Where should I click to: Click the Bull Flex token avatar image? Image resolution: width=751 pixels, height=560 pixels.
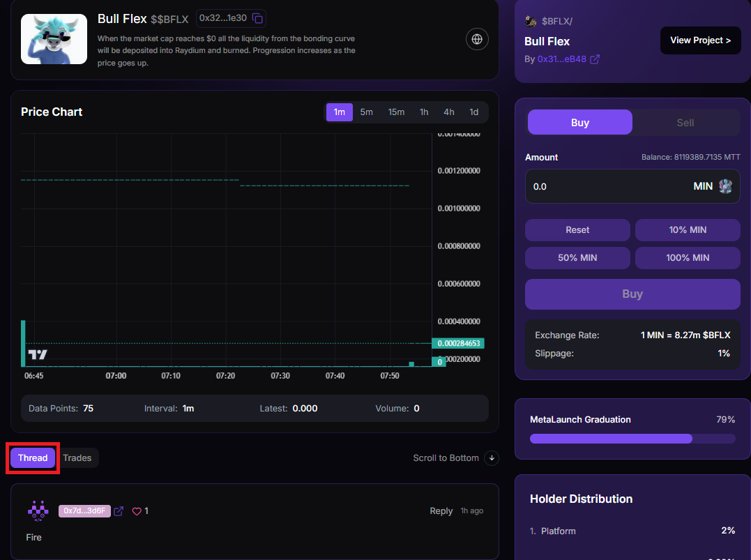click(x=54, y=39)
